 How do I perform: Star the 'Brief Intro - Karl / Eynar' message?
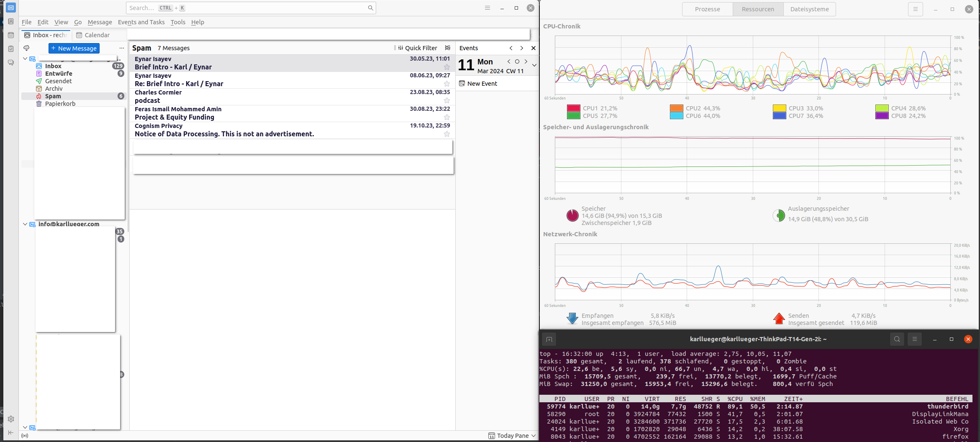pos(446,67)
